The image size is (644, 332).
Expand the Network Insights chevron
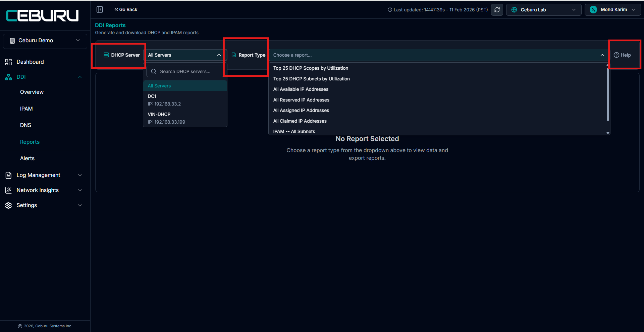point(80,190)
